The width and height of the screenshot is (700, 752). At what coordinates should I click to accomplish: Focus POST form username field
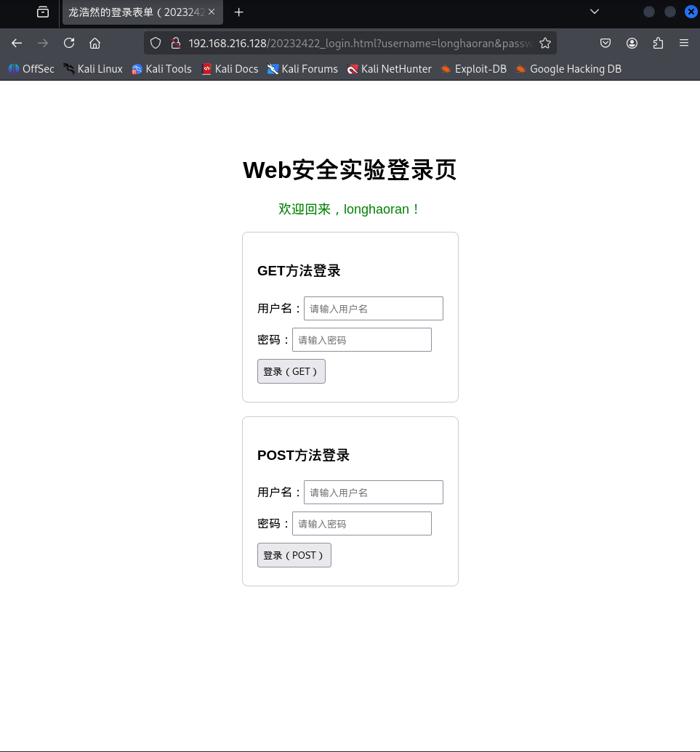(x=374, y=492)
